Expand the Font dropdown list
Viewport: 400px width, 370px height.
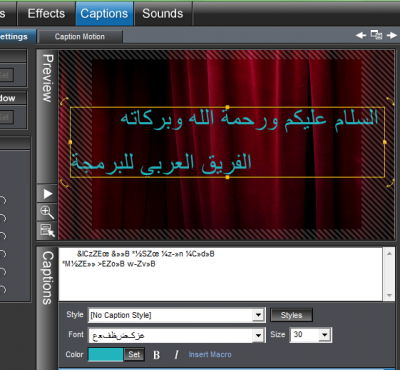[258, 335]
